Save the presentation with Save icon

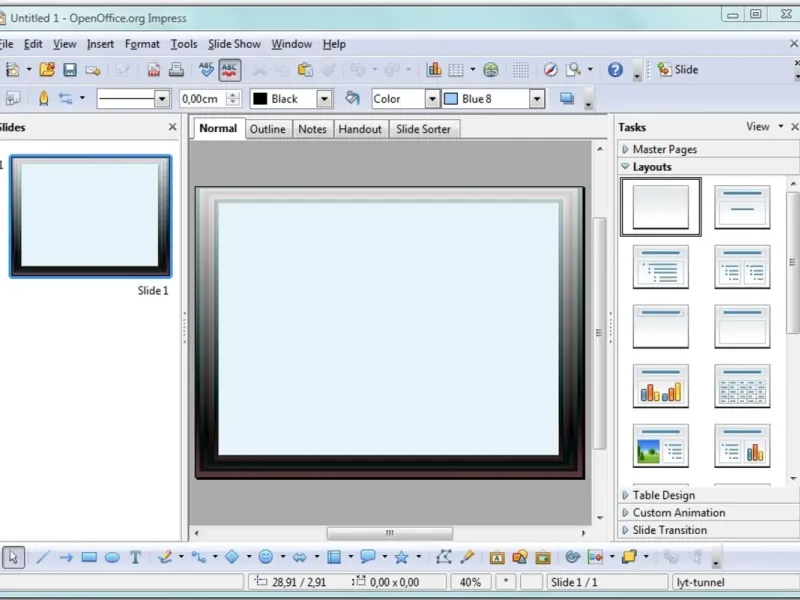[70, 69]
